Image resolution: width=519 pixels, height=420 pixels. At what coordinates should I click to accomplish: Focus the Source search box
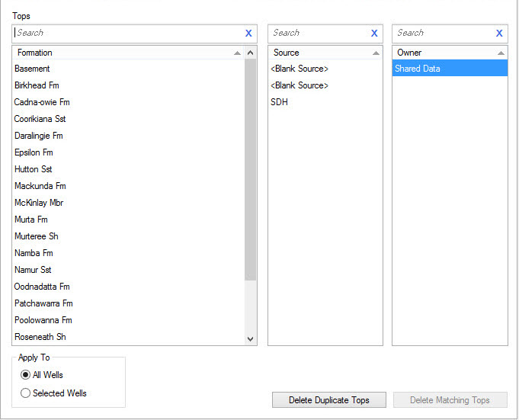(319, 34)
